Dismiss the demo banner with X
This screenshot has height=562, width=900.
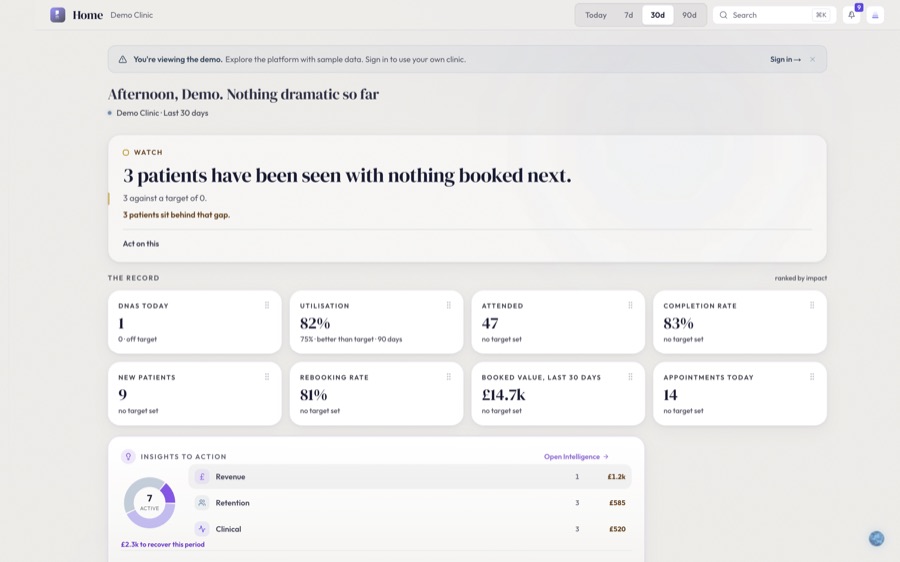pyautogui.click(x=812, y=60)
